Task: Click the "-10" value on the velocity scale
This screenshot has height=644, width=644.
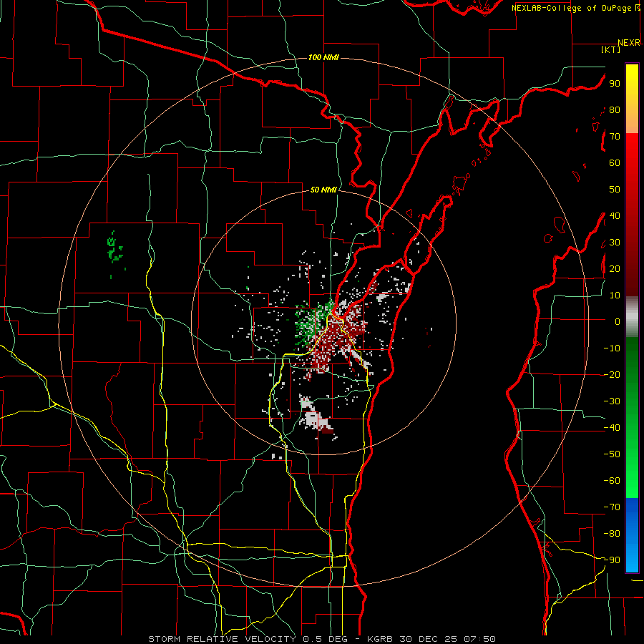Action: click(x=612, y=348)
